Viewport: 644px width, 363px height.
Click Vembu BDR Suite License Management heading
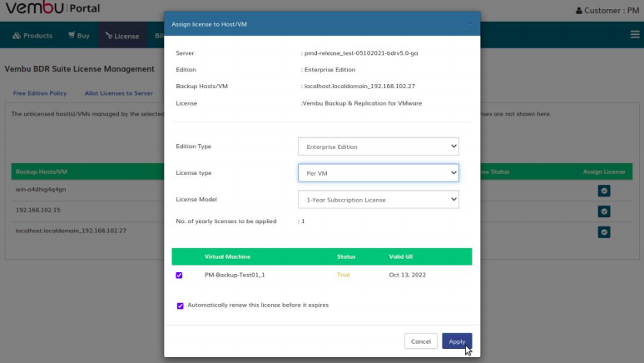click(79, 69)
